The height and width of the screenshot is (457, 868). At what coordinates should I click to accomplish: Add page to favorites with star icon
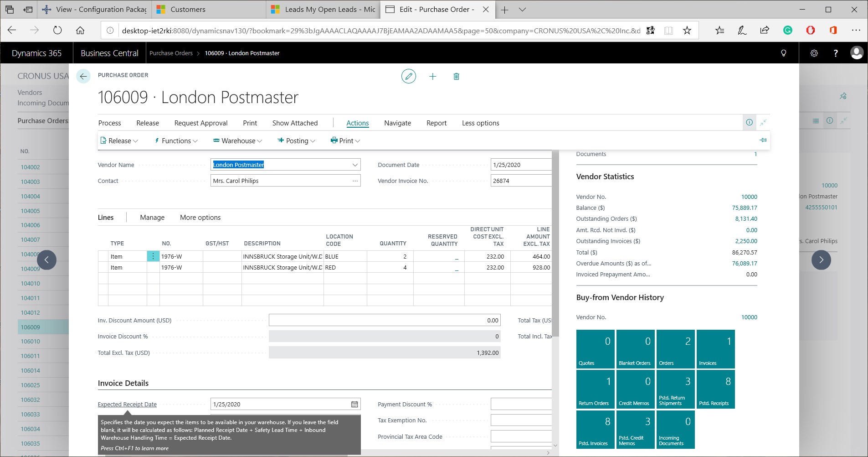click(687, 31)
